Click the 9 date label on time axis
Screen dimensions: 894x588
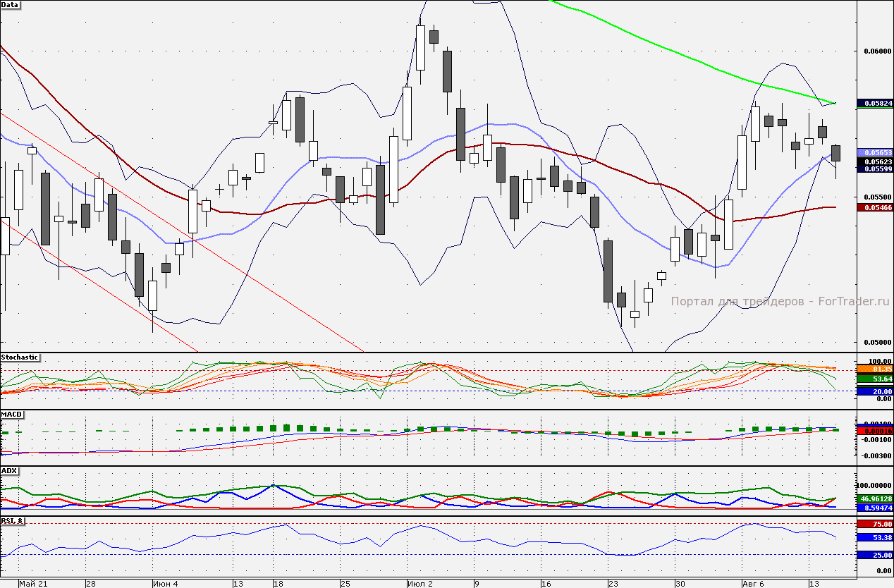(477, 584)
